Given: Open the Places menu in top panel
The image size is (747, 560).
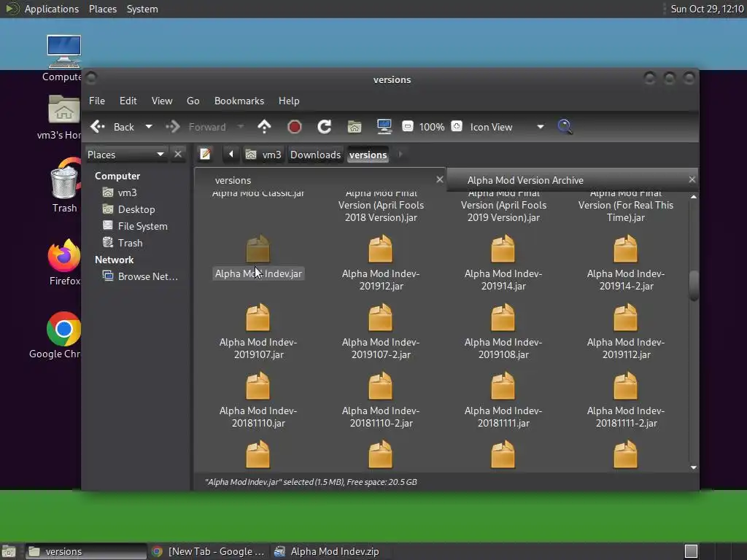Looking at the screenshot, I should pyautogui.click(x=103, y=9).
